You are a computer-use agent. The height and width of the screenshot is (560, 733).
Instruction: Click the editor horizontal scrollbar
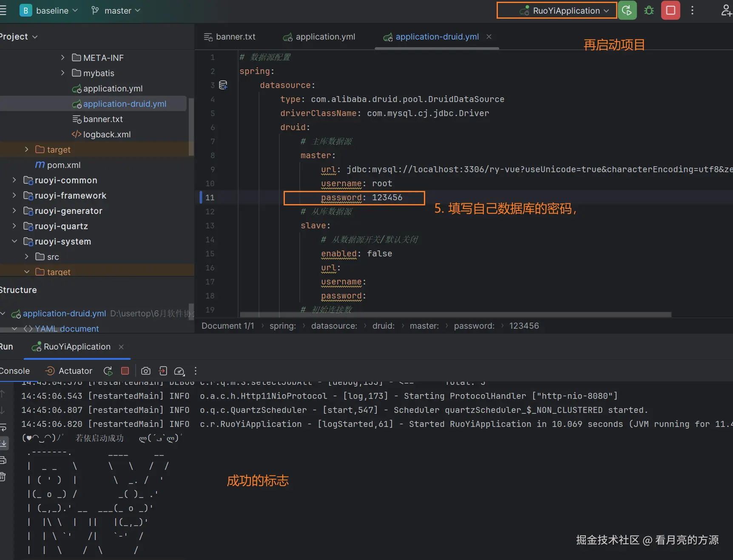pyautogui.click(x=456, y=315)
